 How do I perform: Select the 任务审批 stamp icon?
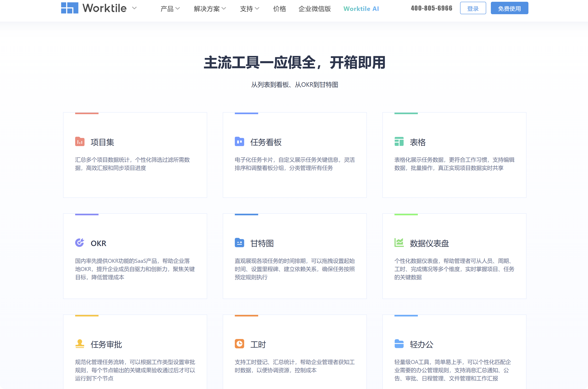click(x=80, y=344)
